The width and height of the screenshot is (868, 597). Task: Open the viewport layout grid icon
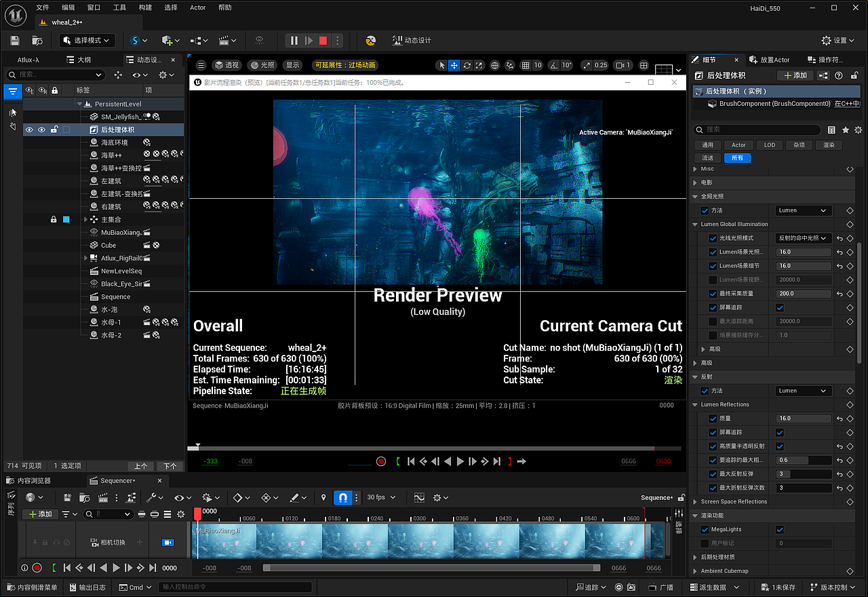click(x=644, y=65)
